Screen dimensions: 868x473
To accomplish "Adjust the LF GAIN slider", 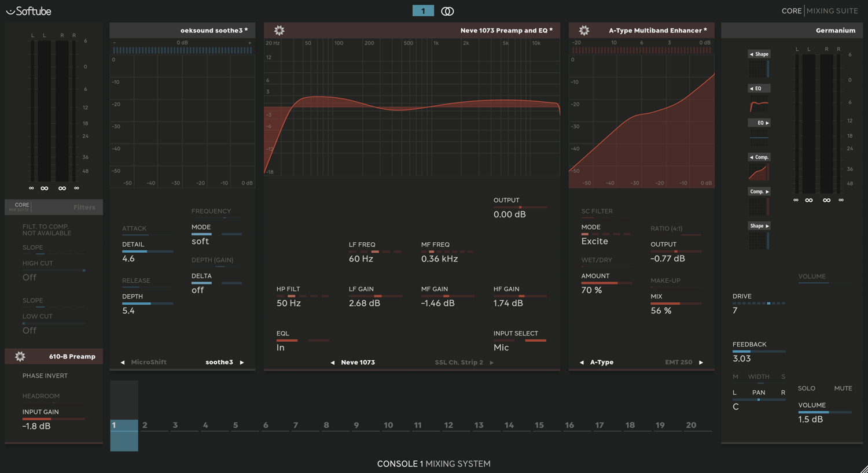I will 375,296.
